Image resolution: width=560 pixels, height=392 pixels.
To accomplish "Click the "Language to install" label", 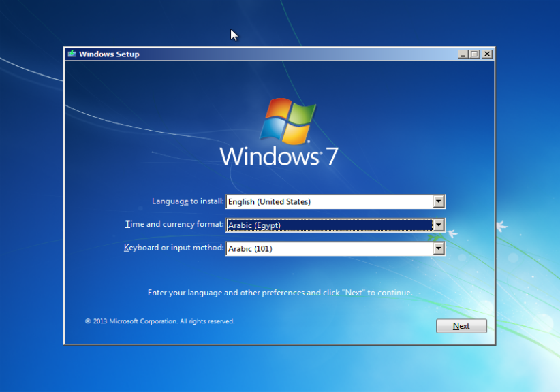I will click(x=187, y=201).
